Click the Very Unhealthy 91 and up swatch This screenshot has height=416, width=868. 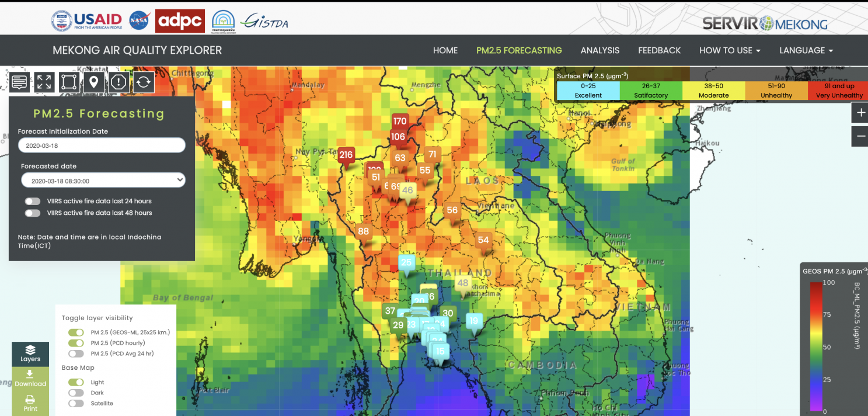(838, 91)
